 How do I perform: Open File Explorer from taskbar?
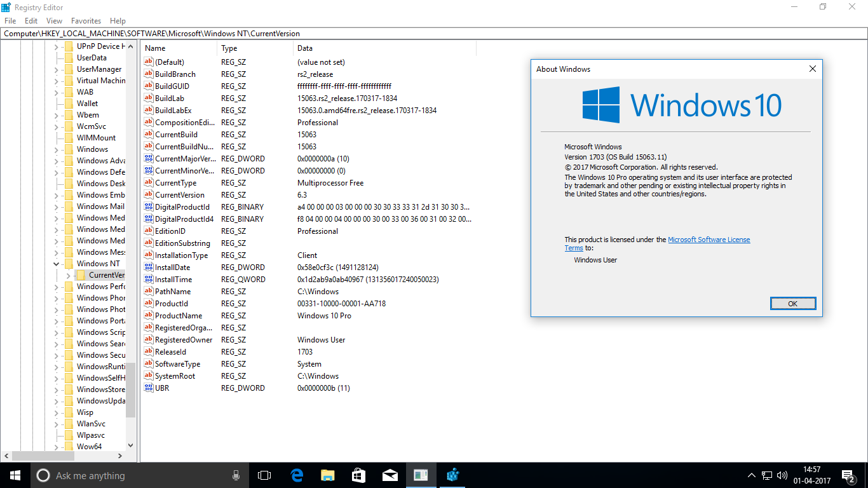(327, 475)
